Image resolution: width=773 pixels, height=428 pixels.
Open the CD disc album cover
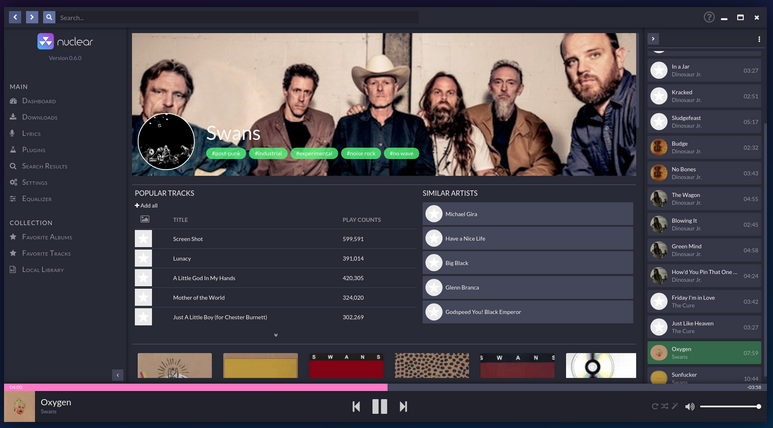pos(601,365)
